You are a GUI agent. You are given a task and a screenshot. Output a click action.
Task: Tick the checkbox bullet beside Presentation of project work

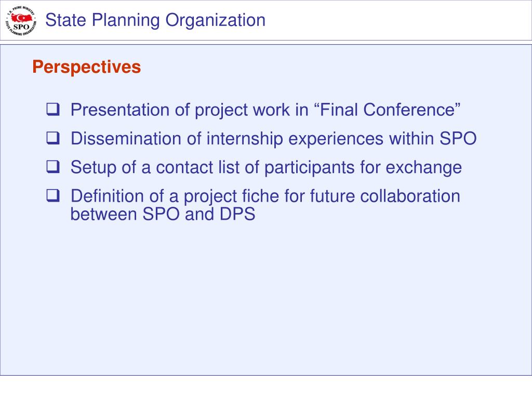[x=53, y=109]
